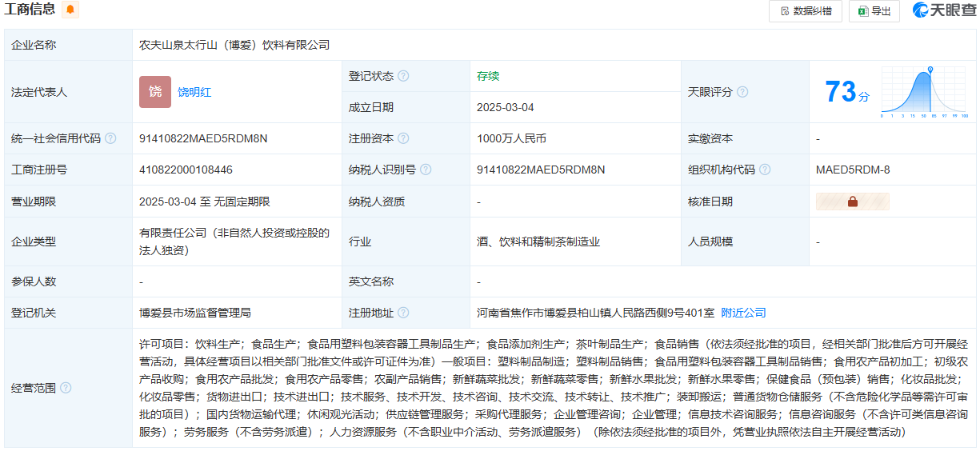This screenshot has width=980, height=451.
Task: Open legal representative 饶明红 profile link
Action: pos(194,92)
